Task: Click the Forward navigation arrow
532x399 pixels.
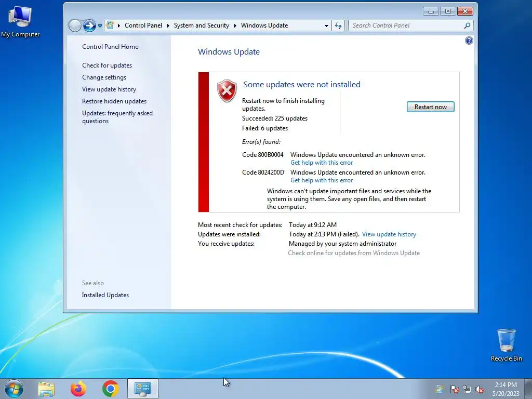Action: point(89,25)
